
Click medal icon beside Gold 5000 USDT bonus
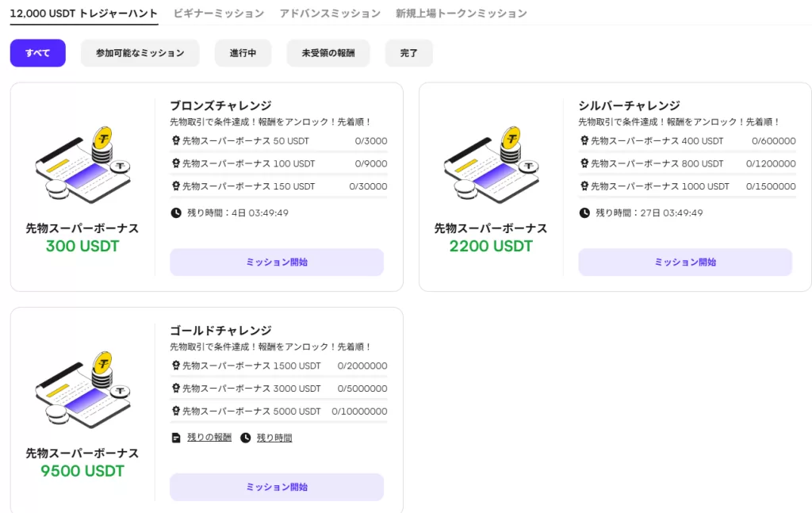[176, 411]
